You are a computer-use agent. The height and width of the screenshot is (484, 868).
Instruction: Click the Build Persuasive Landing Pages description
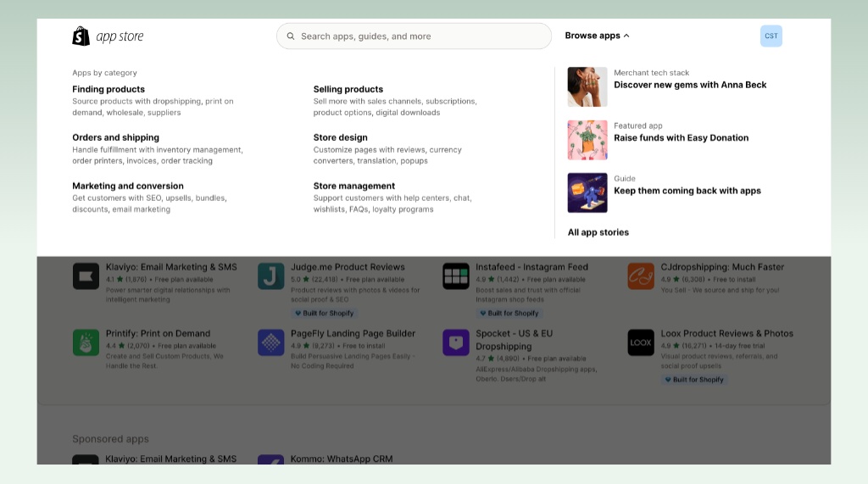pyautogui.click(x=353, y=361)
